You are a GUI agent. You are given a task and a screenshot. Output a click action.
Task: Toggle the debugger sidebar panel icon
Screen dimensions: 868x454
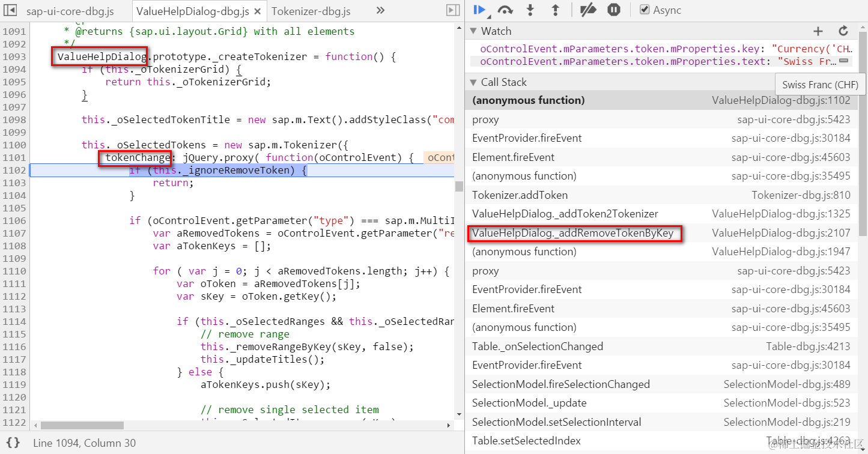click(453, 10)
